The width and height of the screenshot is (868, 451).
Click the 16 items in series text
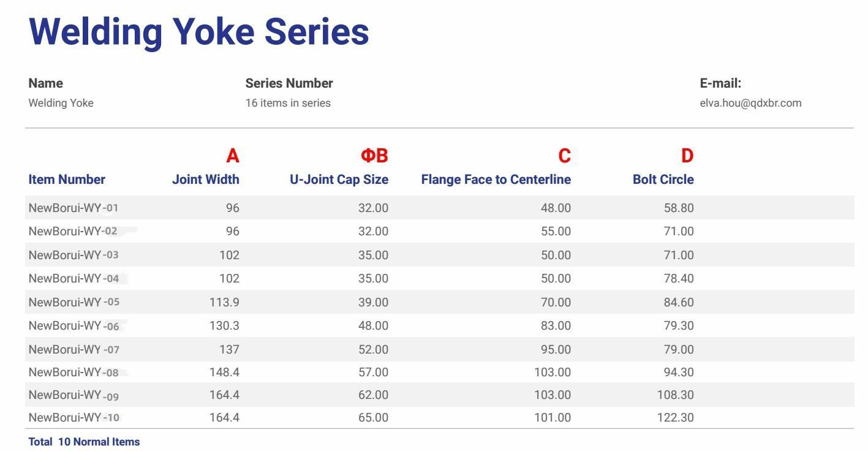pyautogui.click(x=288, y=103)
